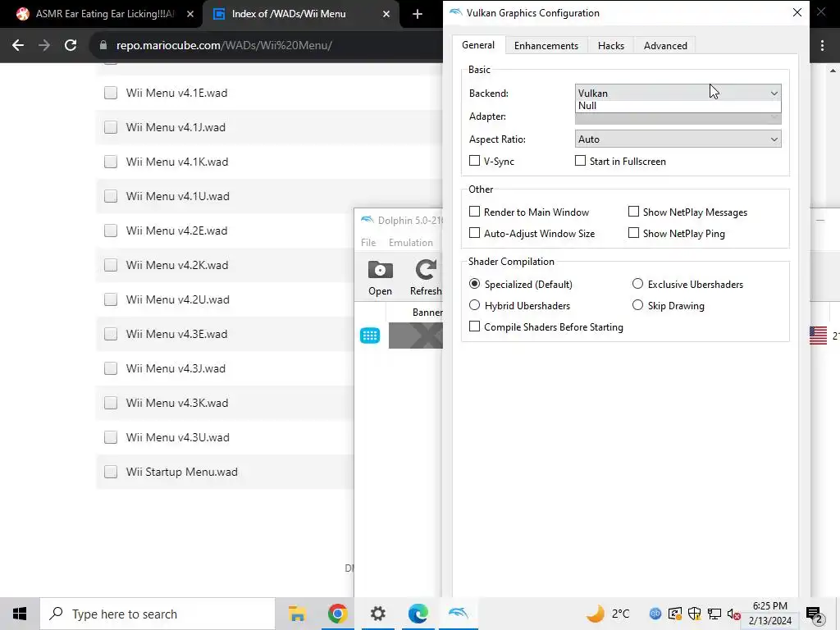Image resolution: width=840 pixels, height=630 pixels.
Task: Enable Show NetPlay Ping
Action: click(x=633, y=233)
